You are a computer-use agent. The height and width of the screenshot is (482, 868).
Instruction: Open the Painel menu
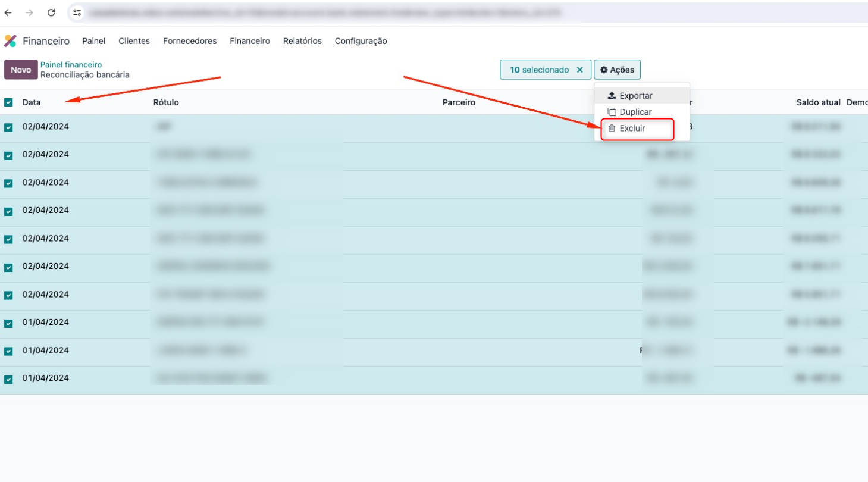(94, 41)
